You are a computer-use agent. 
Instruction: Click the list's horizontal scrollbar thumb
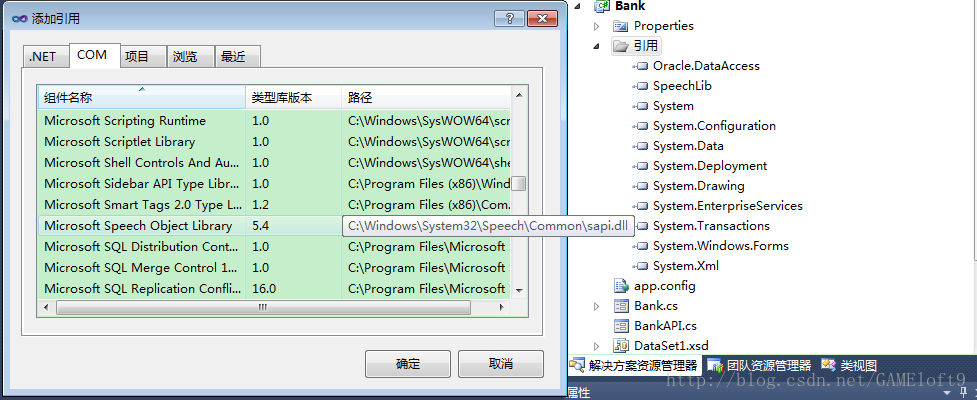263,308
